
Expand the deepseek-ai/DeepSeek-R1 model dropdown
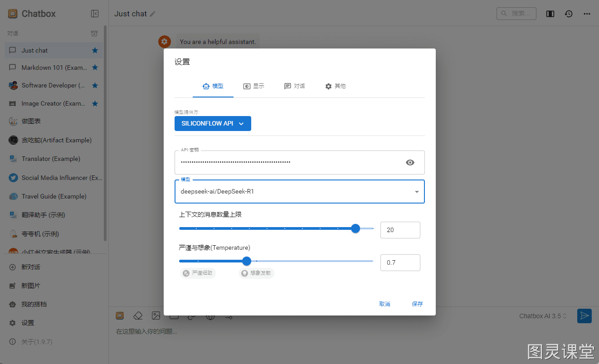point(300,192)
